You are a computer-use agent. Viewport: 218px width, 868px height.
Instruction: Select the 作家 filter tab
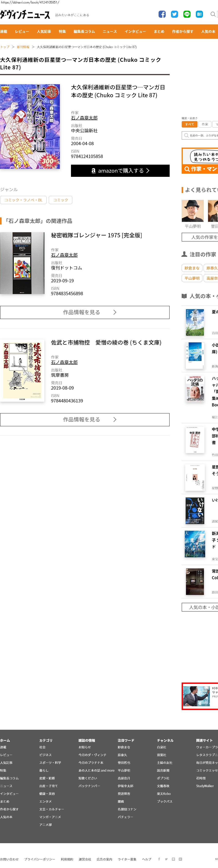pos(205,124)
